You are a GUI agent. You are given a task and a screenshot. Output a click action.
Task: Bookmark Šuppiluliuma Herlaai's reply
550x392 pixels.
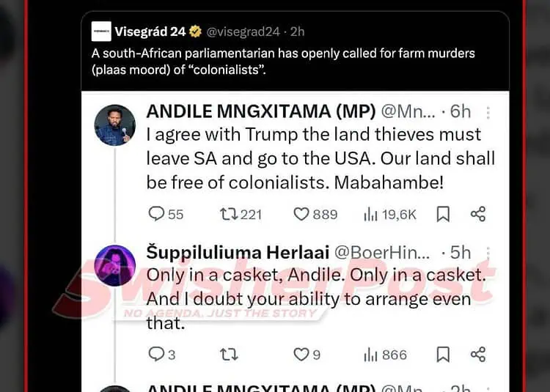click(443, 355)
